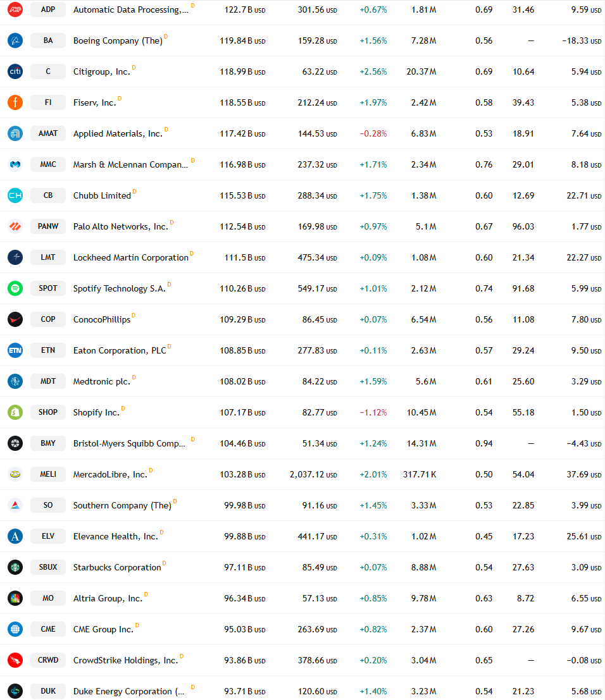Click MercadoLibre price 2,037.12 USD

coord(313,474)
